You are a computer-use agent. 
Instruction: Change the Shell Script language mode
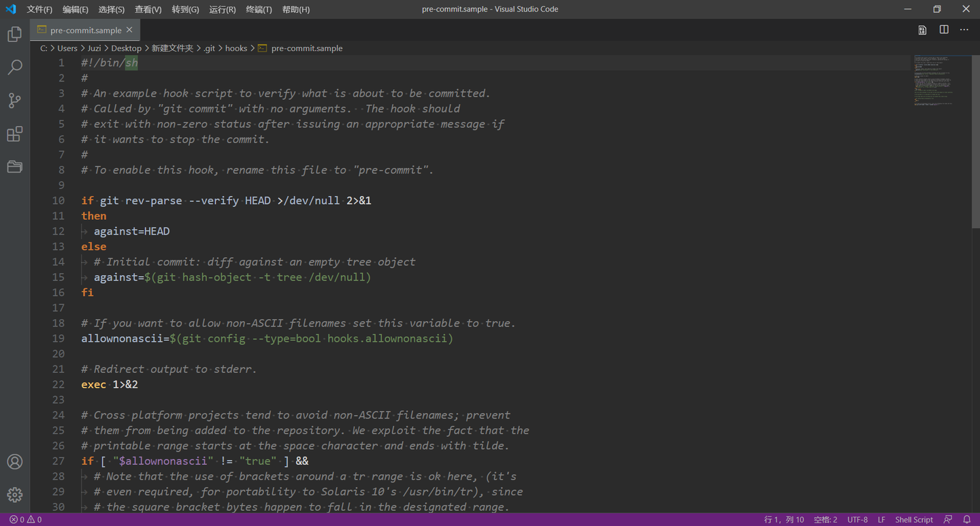[914, 519]
